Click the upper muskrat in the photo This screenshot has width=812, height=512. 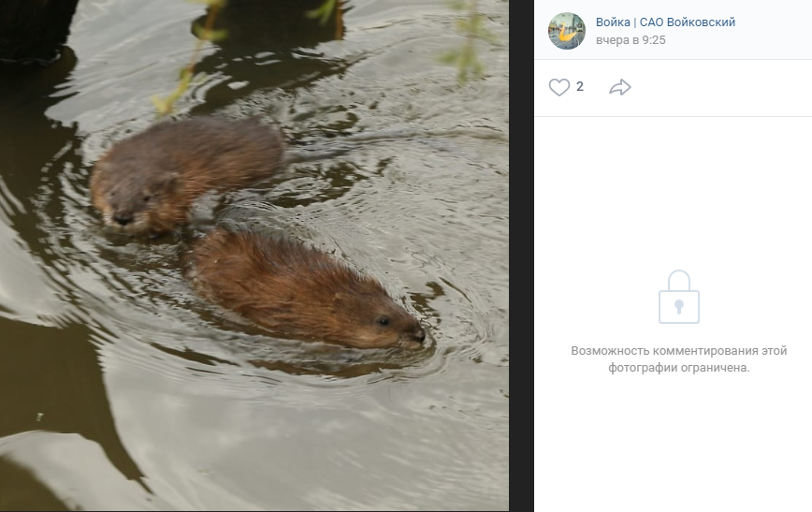186,173
